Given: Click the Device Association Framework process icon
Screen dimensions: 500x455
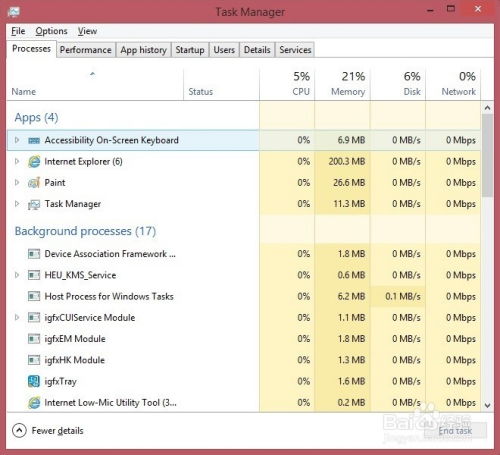Looking at the screenshot, I should 34,254.
